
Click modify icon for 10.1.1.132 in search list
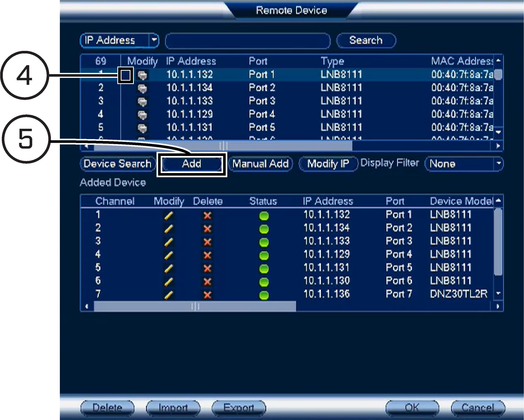[142, 75]
